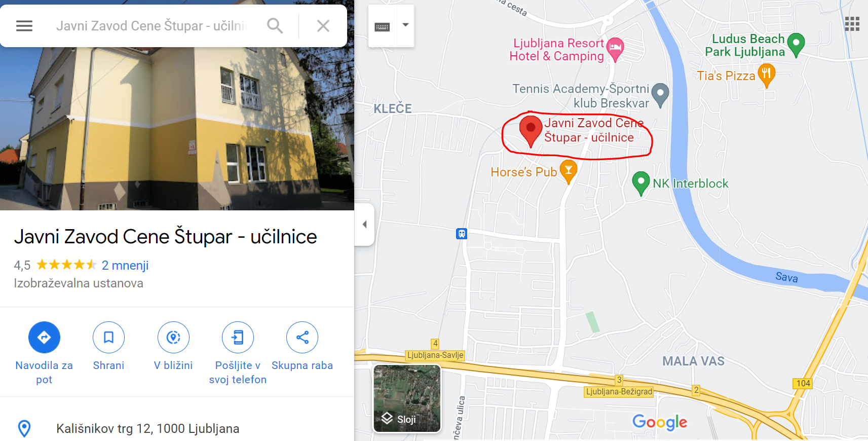
Task: Click the search box text field
Action: 152,26
